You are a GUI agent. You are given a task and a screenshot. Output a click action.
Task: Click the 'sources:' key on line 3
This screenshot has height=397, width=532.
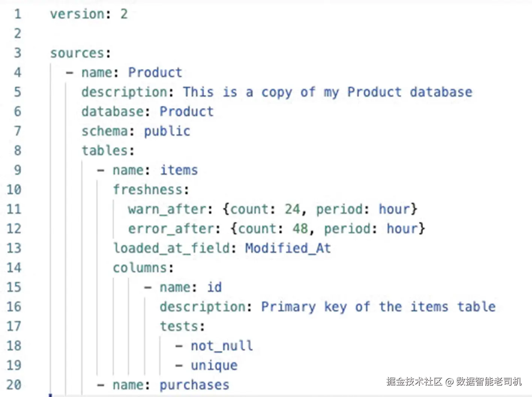[x=81, y=53]
